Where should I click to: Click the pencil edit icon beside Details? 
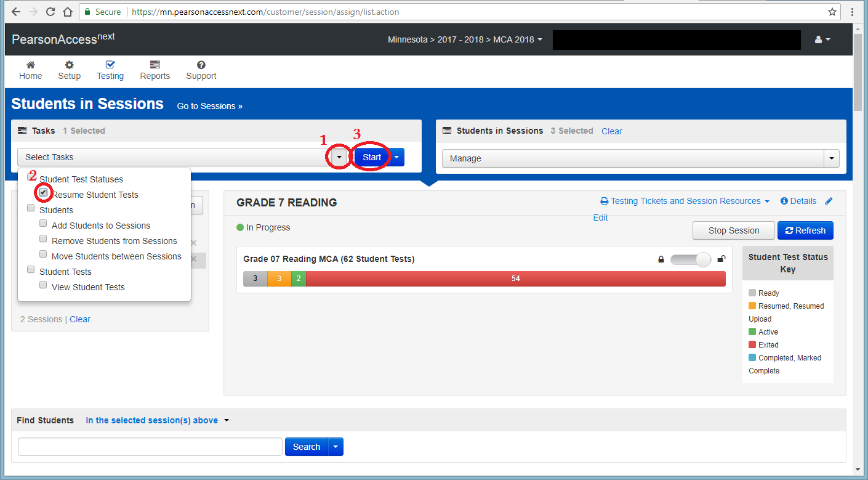(x=829, y=201)
